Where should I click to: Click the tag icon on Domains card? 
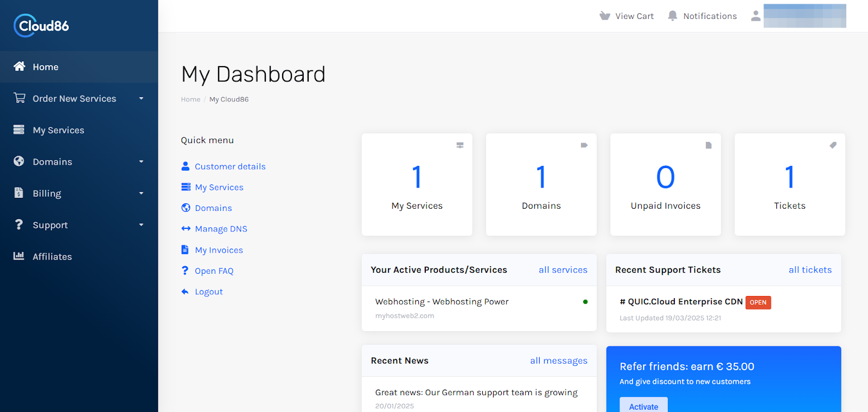pyautogui.click(x=584, y=145)
